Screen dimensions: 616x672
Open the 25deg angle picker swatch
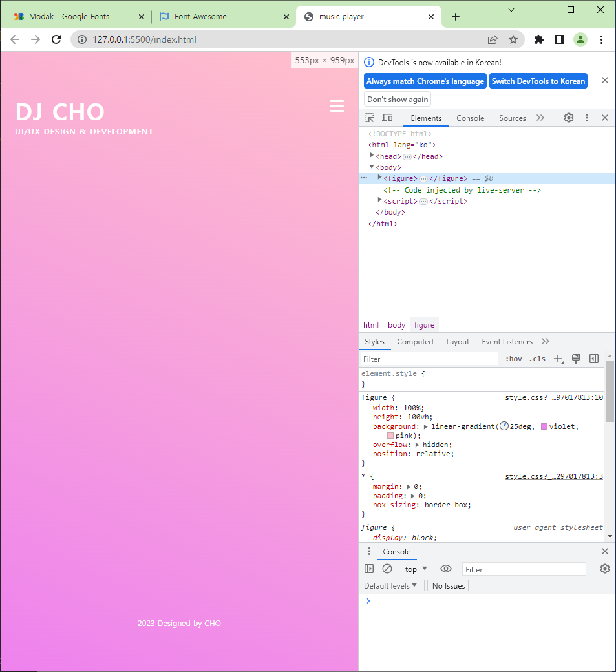point(504,426)
